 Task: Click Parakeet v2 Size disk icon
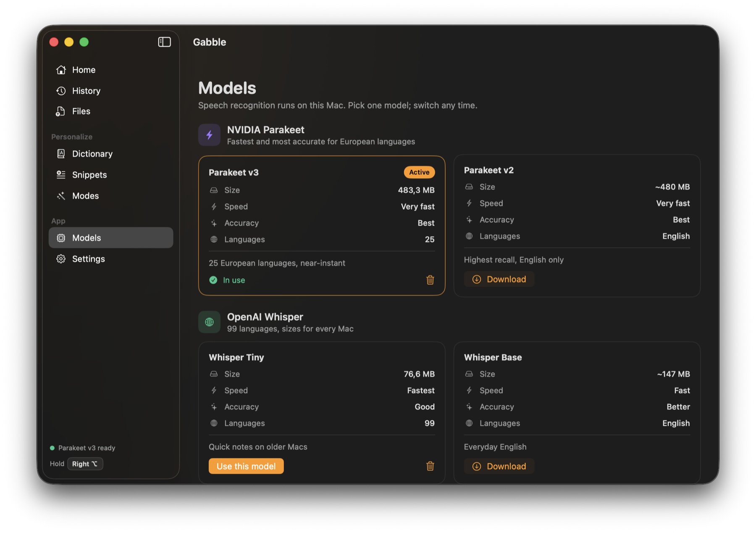point(469,187)
